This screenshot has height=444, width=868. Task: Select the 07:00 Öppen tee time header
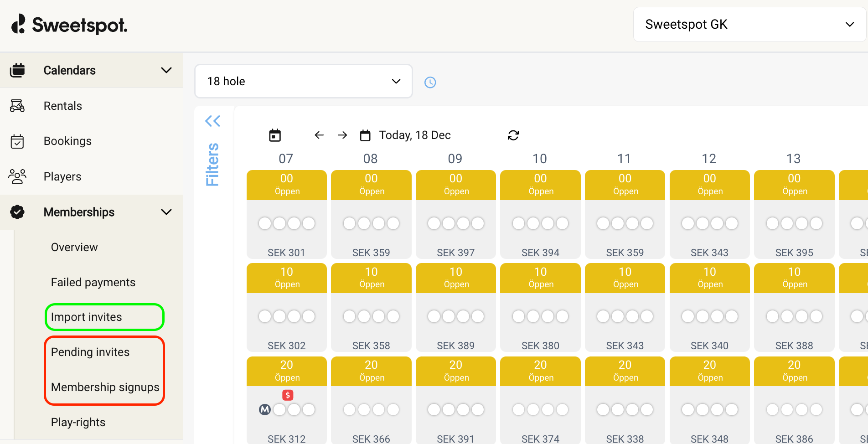287,185
